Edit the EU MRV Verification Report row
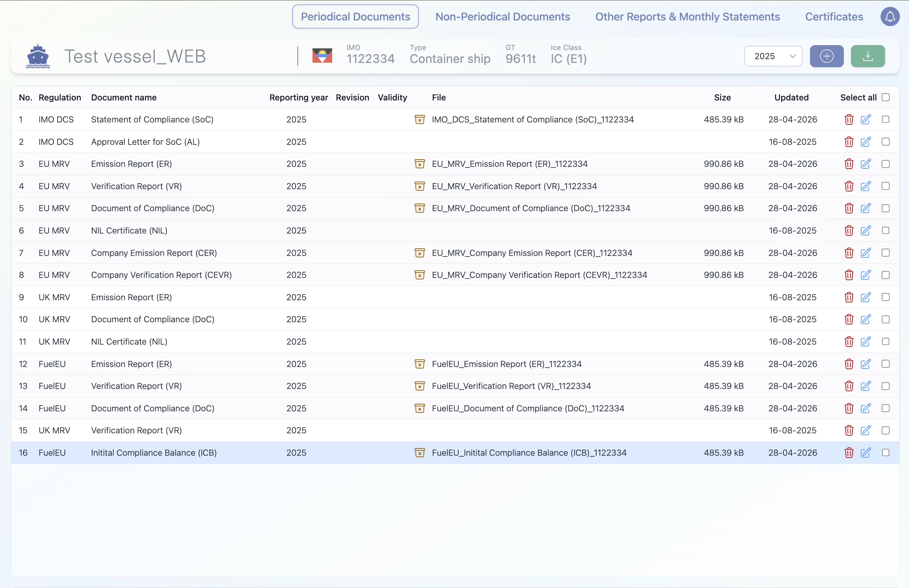909x588 pixels. point(865,186)
